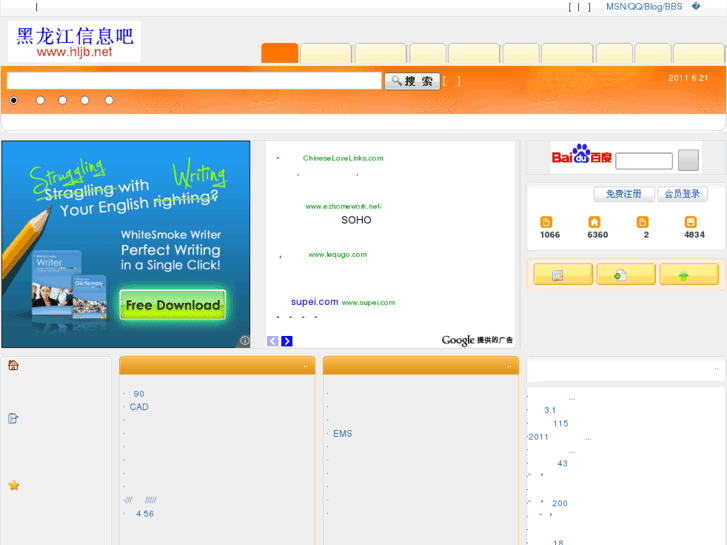The width and height of the screenshot is (727, 545).
Task: Click the document icon above the number 2
Action: (642, 222)
